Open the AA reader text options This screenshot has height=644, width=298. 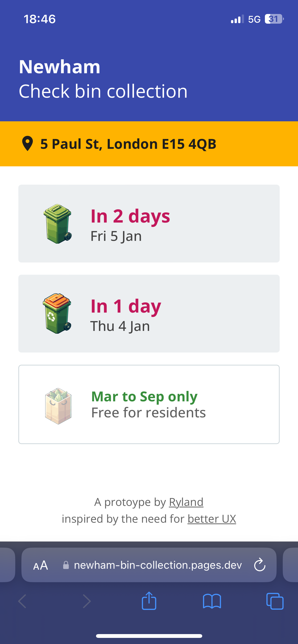coord(40,565)
